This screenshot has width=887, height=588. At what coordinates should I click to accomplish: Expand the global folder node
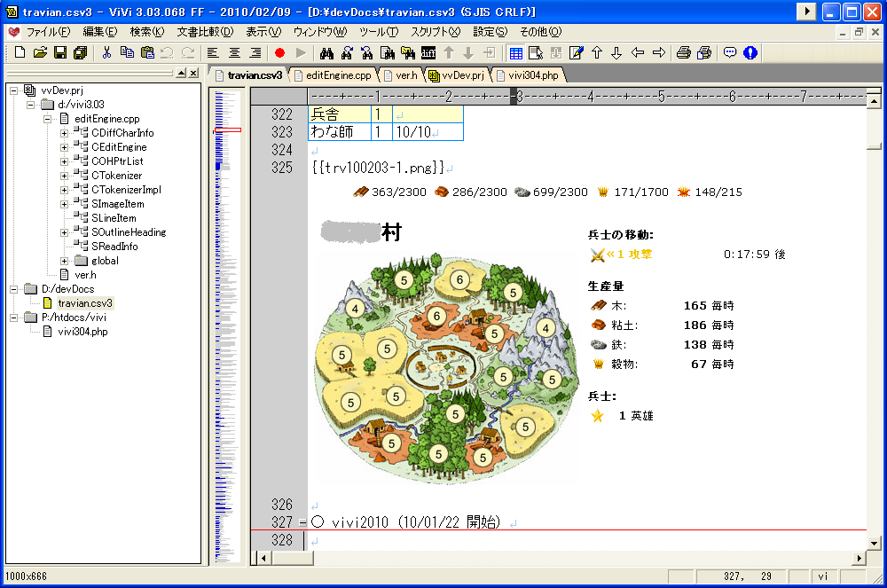(65, 262)
